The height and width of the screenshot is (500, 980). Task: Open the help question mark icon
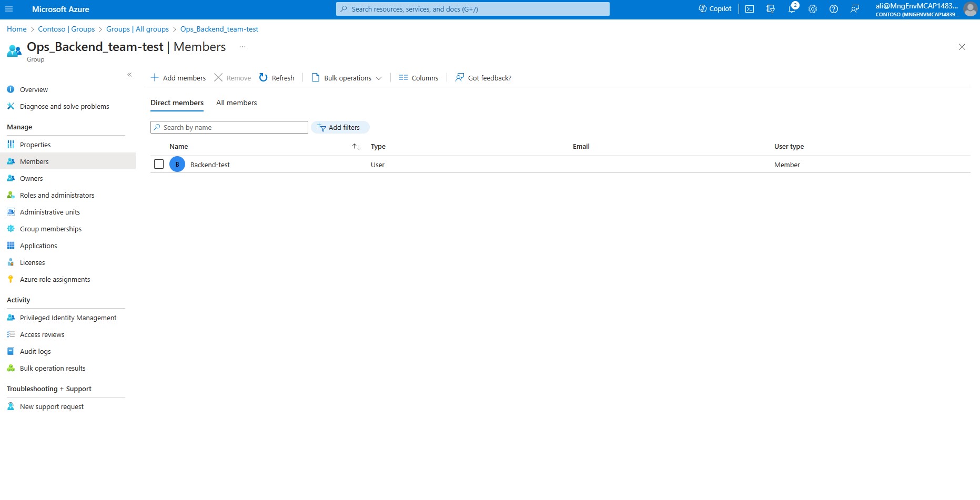tap(834, 9)
